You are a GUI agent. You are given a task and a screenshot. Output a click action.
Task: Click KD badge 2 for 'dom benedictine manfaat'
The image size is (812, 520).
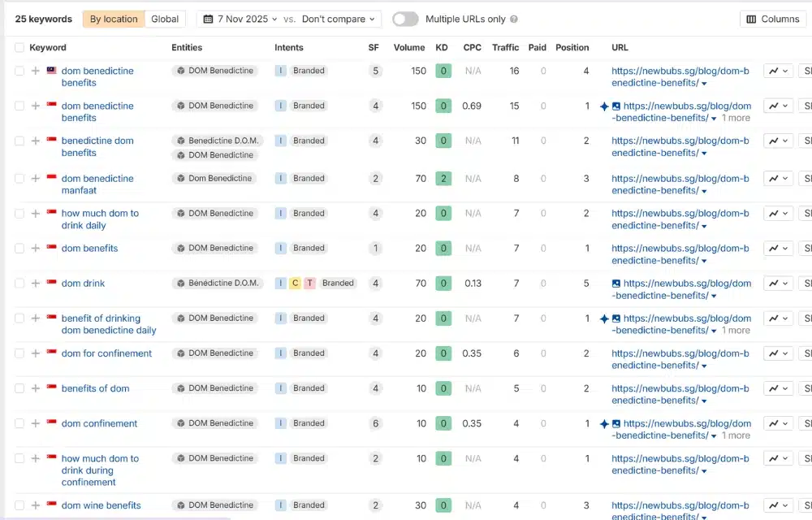pyautogui.click(x=443, y=178)
